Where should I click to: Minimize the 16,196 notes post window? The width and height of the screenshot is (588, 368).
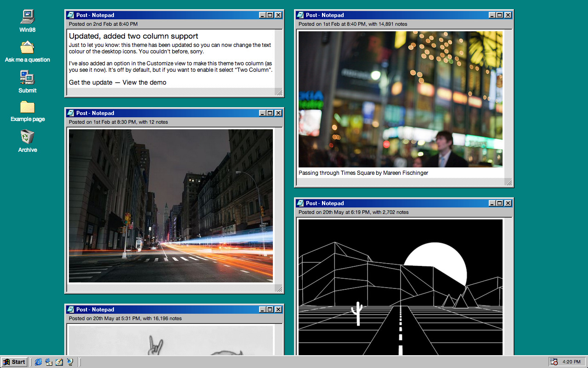(x=262, y=310)
